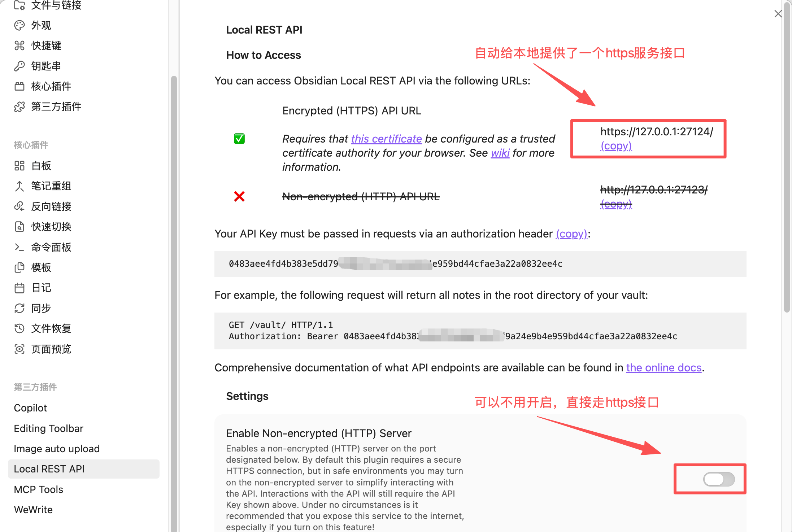The image size is (792, 532).
Task: Click the 命令面板 terminal icon
Action: point(19,247)
